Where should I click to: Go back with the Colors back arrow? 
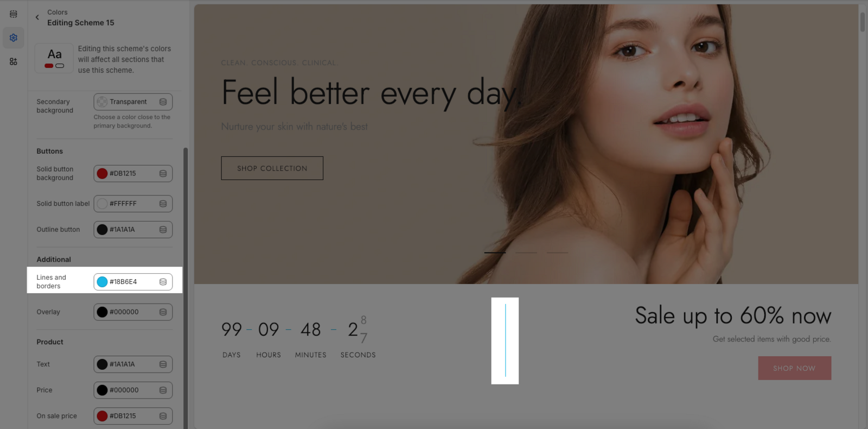click(x=37, y=17)
